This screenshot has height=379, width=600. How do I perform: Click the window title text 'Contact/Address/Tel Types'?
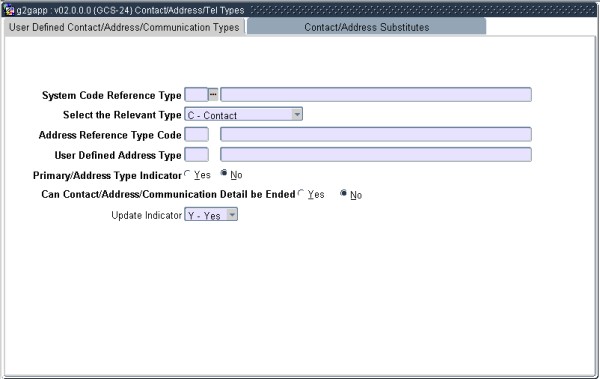(189, 10)
